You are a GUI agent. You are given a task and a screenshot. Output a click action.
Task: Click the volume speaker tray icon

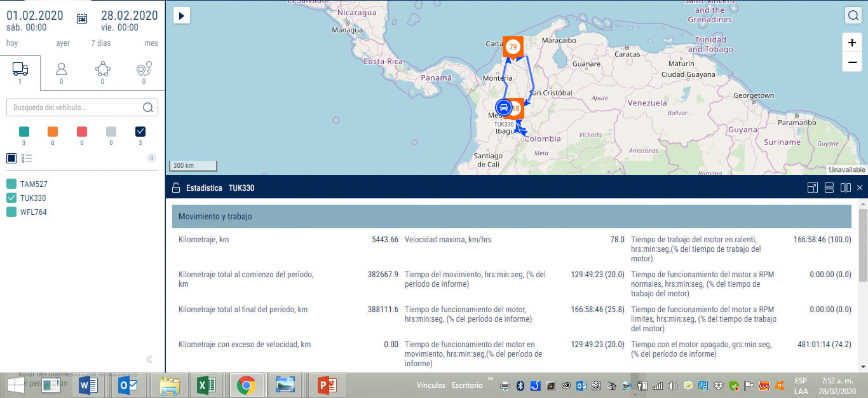(x=673, y=386)
